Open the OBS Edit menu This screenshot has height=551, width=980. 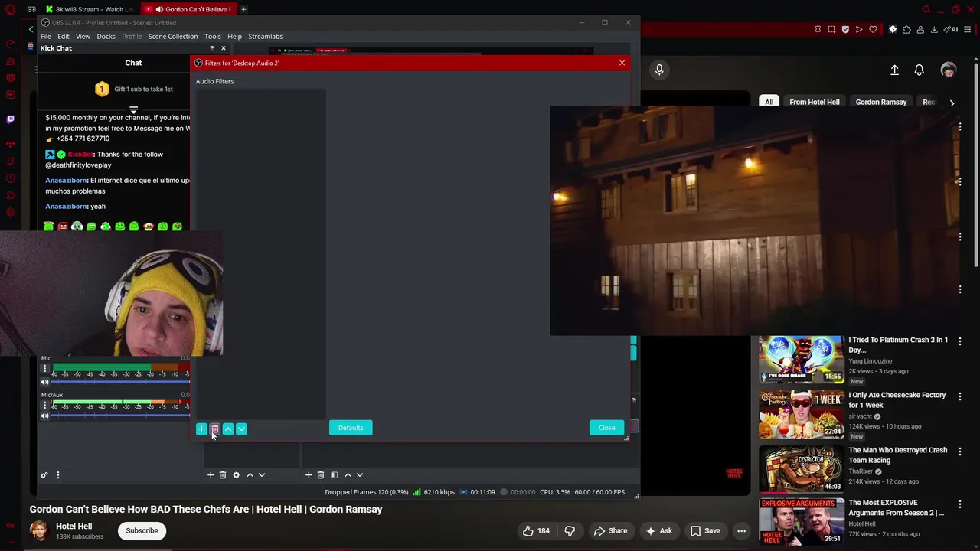pyautogui.click(x=64, y=36)
